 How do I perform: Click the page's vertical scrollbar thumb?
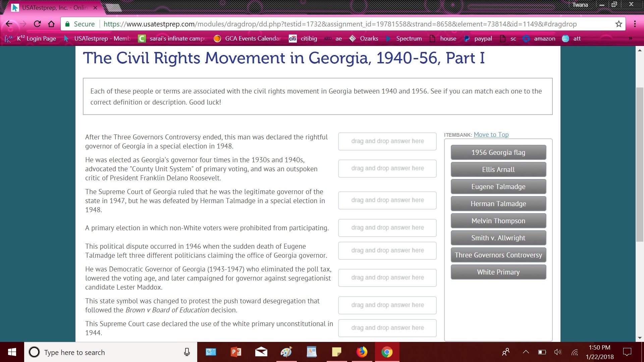tap(640, 164)
